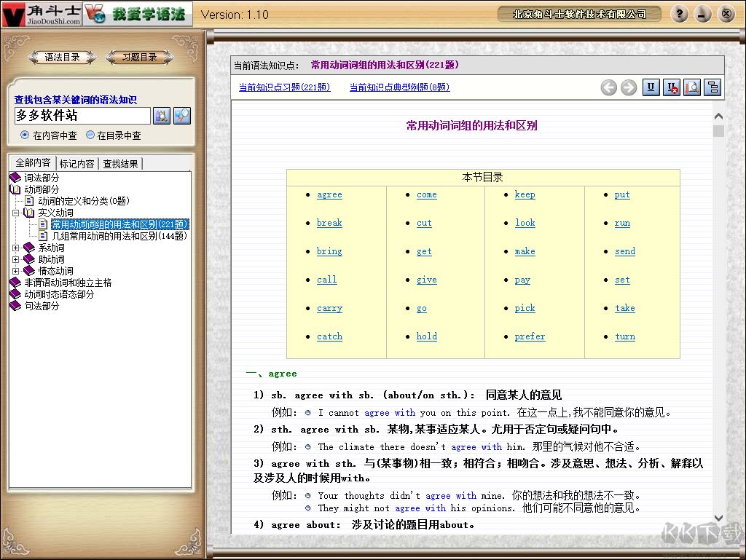Click the U mark icon in toolbar
The width and height of the screenshot is (746, 560).
651,87
